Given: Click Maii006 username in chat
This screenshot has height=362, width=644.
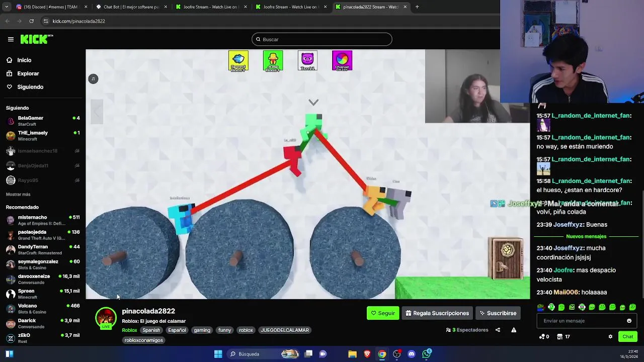Looking at the screenshot, I should [x=566, y=293].
